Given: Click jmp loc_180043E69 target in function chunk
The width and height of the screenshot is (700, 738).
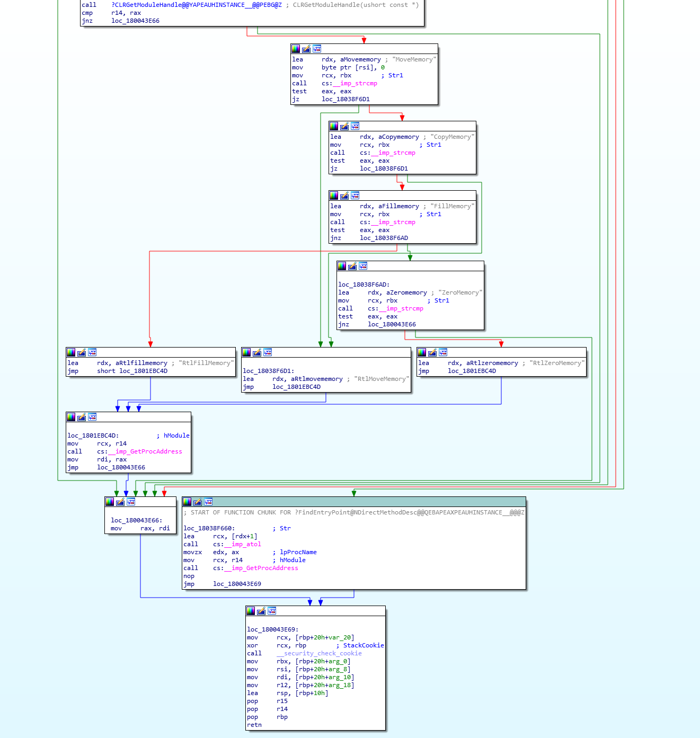Looking at the screenshot, I should (237, 584).
